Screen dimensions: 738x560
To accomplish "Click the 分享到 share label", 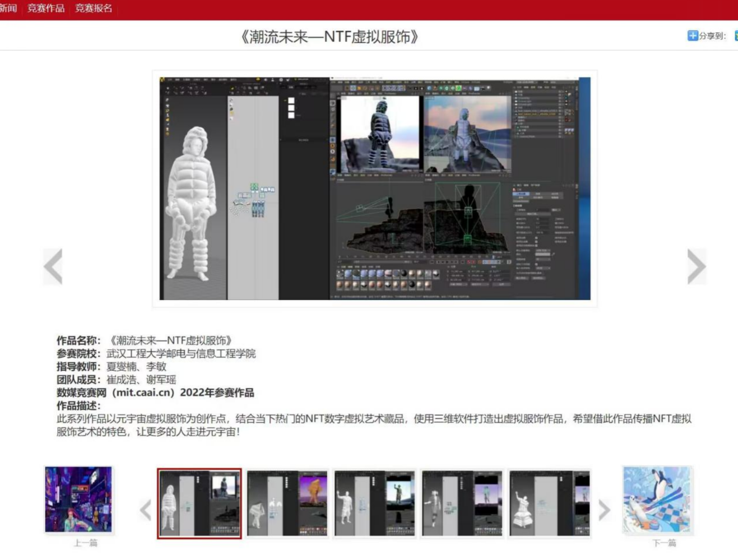I will (x=712, y=36).
